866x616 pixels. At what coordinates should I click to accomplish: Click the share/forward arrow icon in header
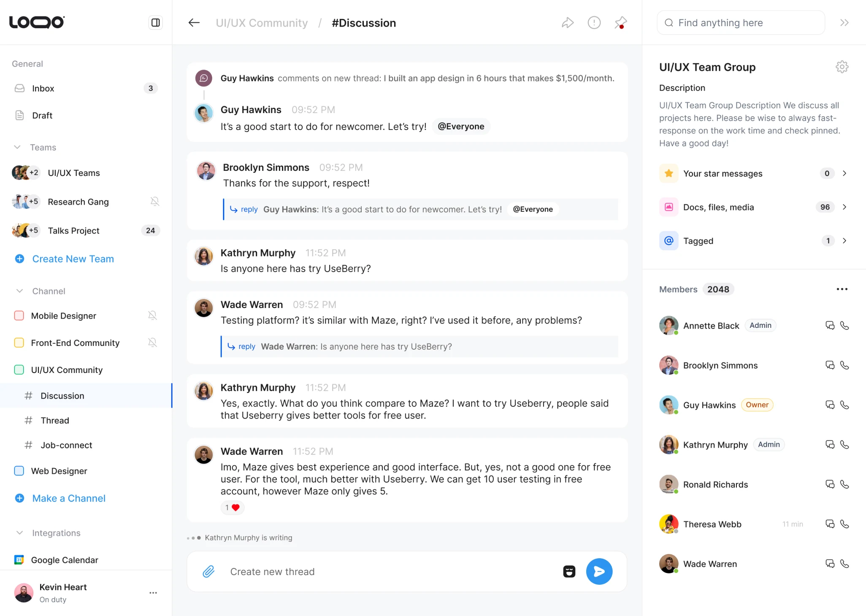568,22
